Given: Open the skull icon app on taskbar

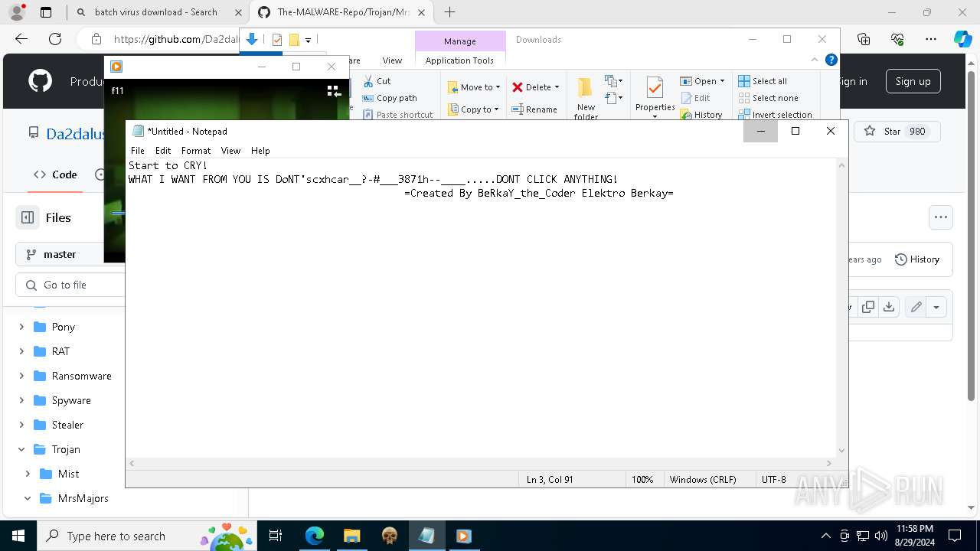Looking at the screenshot, I should point(389,536).
